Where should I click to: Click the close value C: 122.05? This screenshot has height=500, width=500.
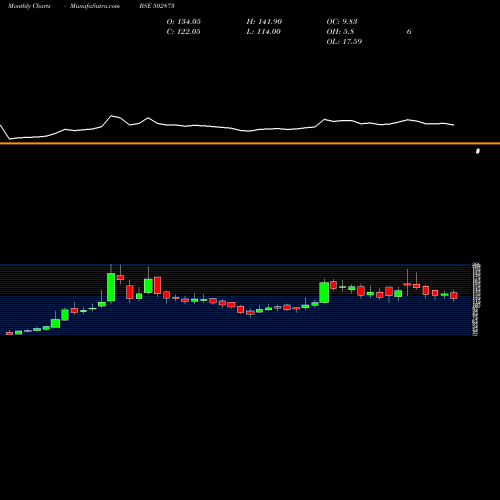tap(183, 32)
